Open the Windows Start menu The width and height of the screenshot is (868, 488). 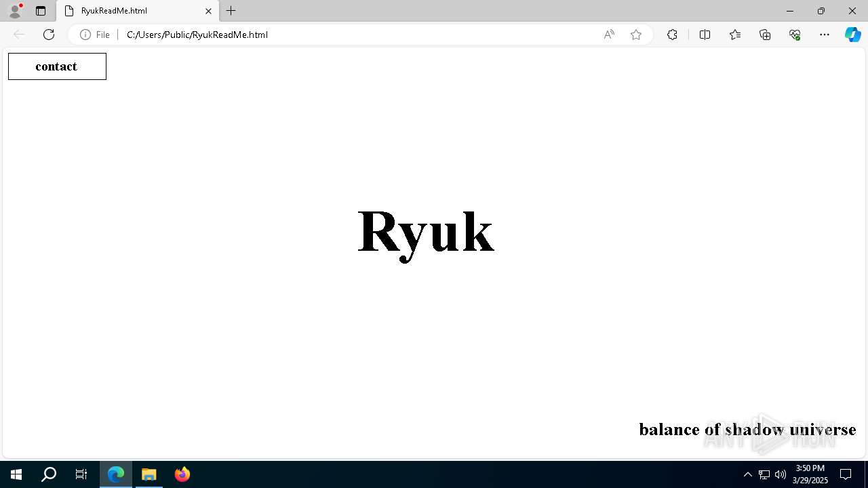[16, 474]
